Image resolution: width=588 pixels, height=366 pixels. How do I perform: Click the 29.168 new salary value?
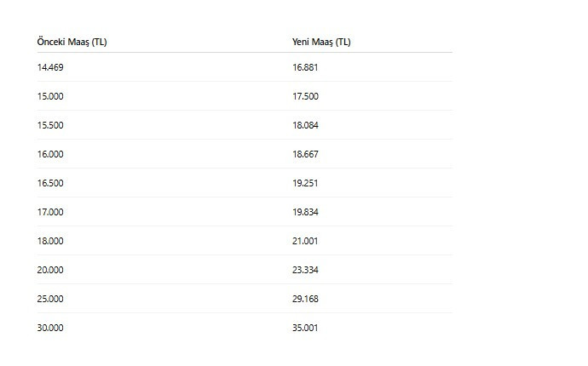tap(305, 299)
